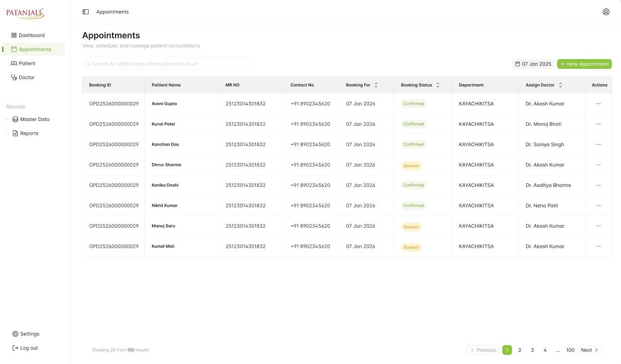Screen dimensions: 621x364
Task: Open actions menu for Dhruv Sharma
Action: tap(598, 165)
